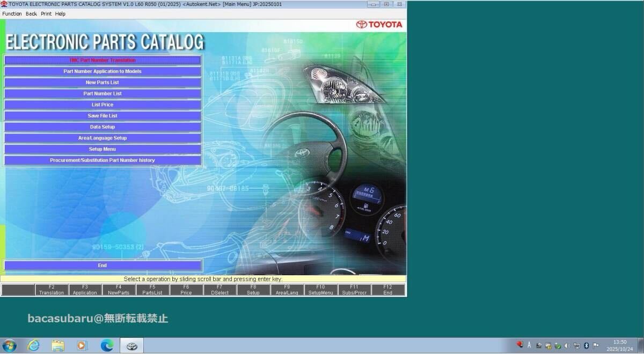Image resolution: width=644 pixels, height=354 pixels.
Task: Open Internet Explorer from the taskbar
Action: [33, 345]
